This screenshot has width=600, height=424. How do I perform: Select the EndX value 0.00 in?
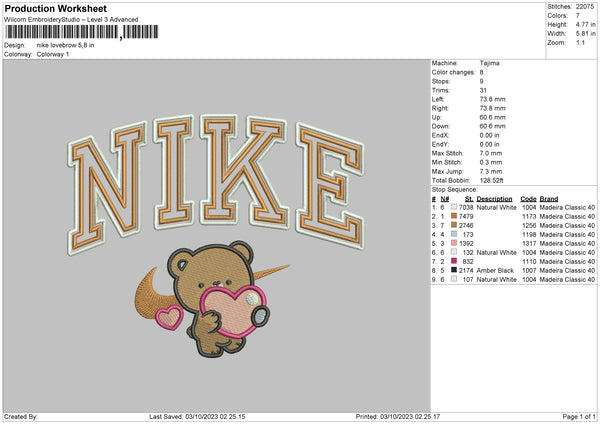click(x=489, y=135)
